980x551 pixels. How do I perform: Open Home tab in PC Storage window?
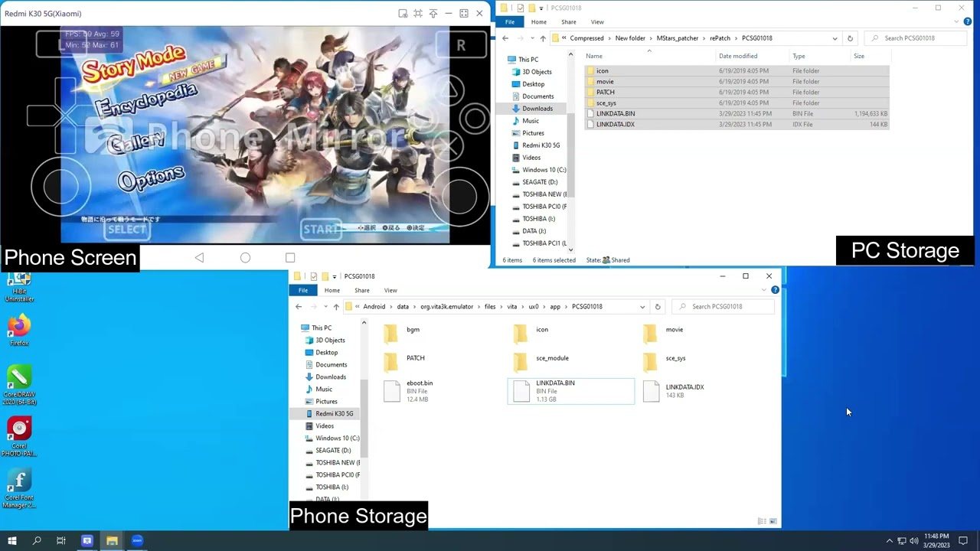click(539, 22)
